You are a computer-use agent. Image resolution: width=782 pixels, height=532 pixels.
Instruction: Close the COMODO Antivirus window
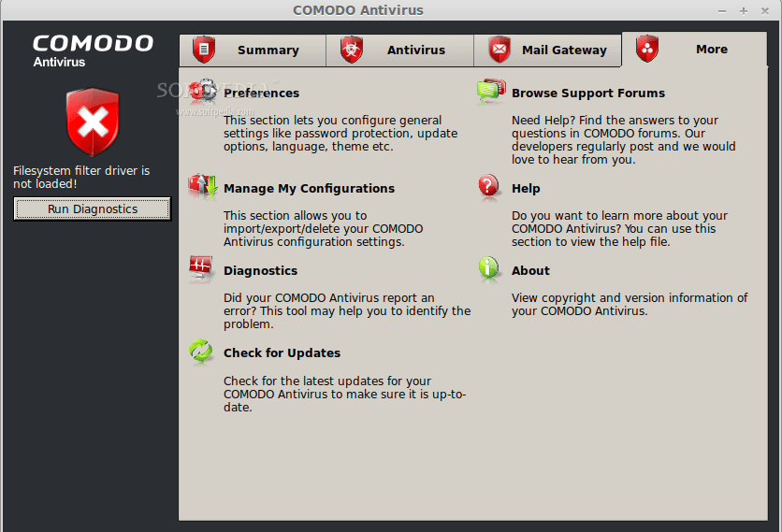coord(764,10)
